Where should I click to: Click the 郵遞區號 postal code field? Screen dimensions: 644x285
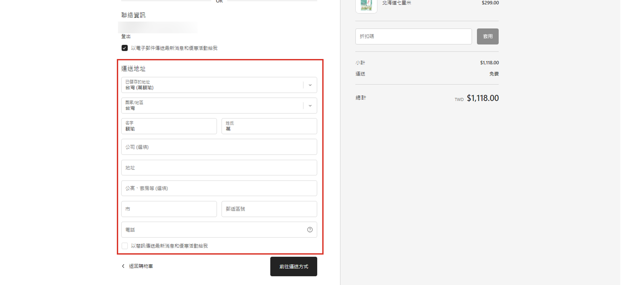(x=269, y=209)
